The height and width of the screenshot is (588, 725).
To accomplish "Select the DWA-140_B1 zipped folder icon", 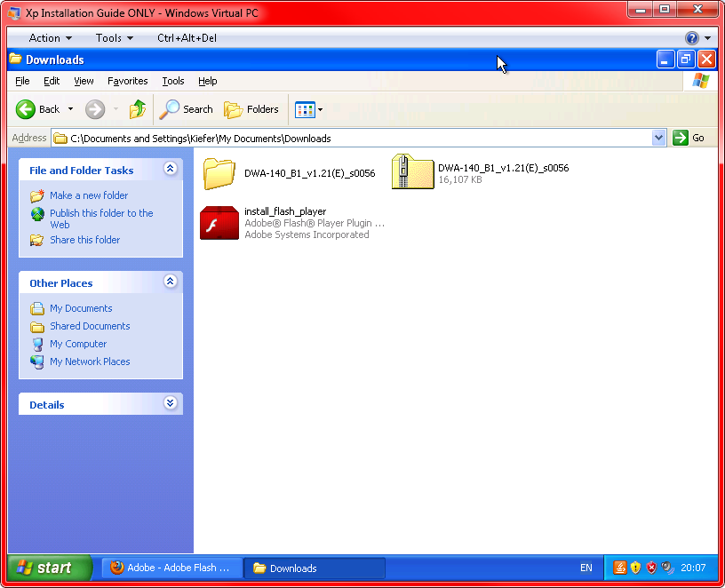I will click(x=412, y=171).
